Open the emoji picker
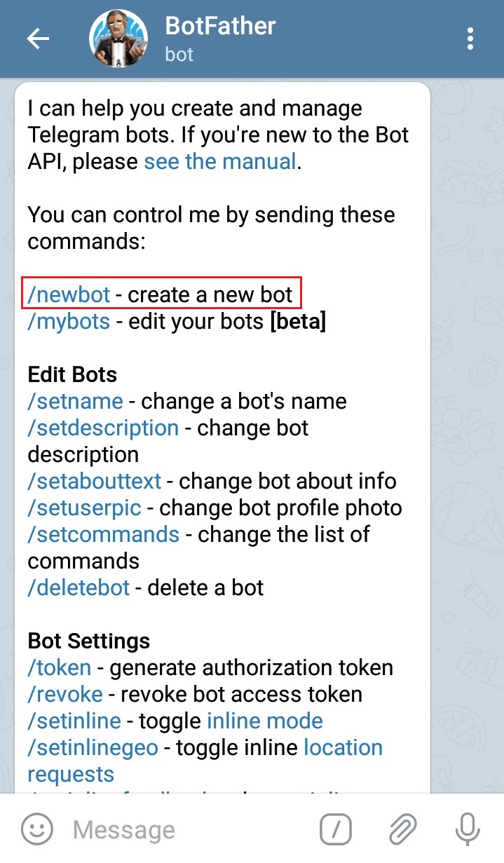The height and width of the screenshot is (863, 504). pos(37,830)
